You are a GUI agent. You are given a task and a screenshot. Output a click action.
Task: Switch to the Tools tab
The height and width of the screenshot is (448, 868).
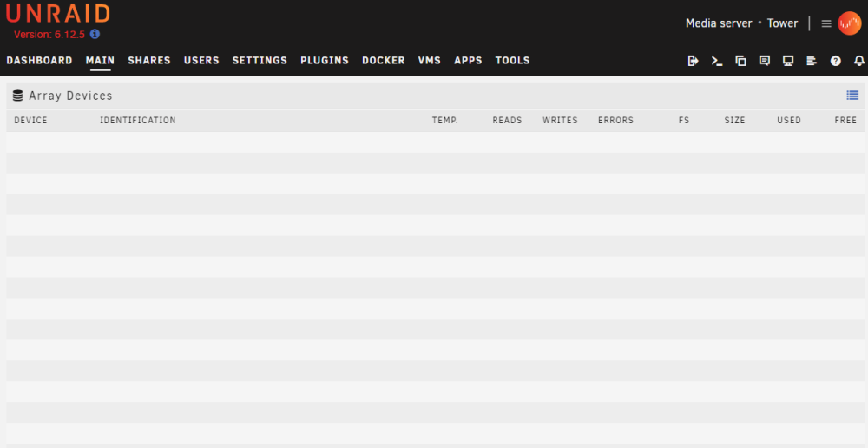(x=513, y=61)
